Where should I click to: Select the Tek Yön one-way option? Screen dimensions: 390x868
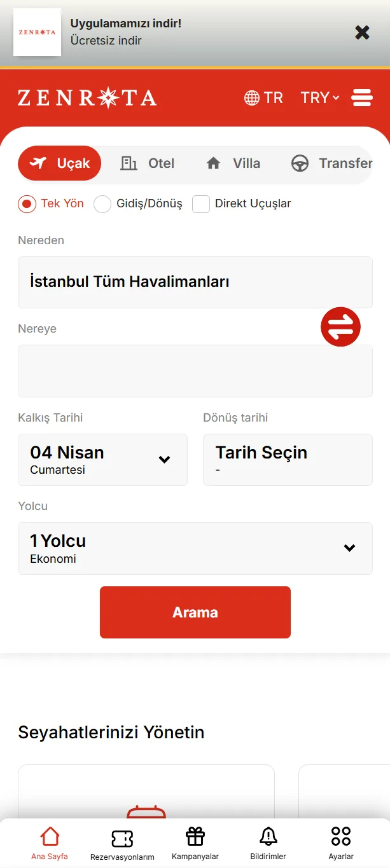click(26, 204)
